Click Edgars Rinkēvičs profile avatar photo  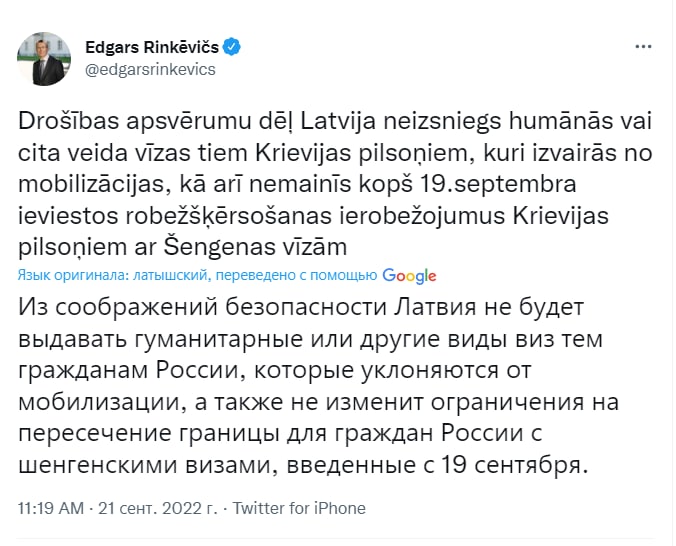45,58
